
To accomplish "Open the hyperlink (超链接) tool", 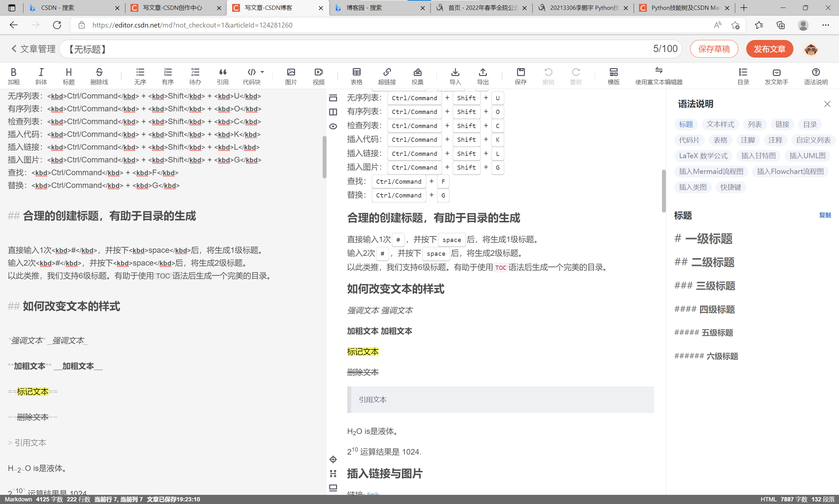I will (387, 72).
